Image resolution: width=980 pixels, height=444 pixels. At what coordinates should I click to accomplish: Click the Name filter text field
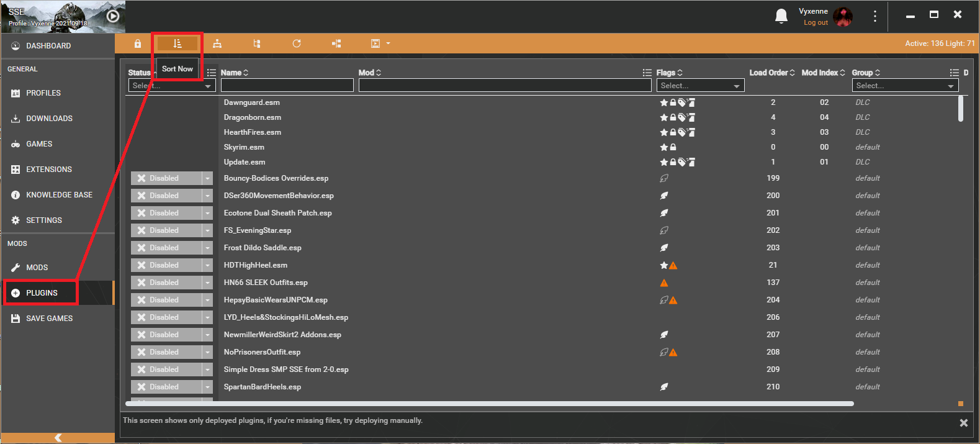pyautogui.click(x=287, y=86)
